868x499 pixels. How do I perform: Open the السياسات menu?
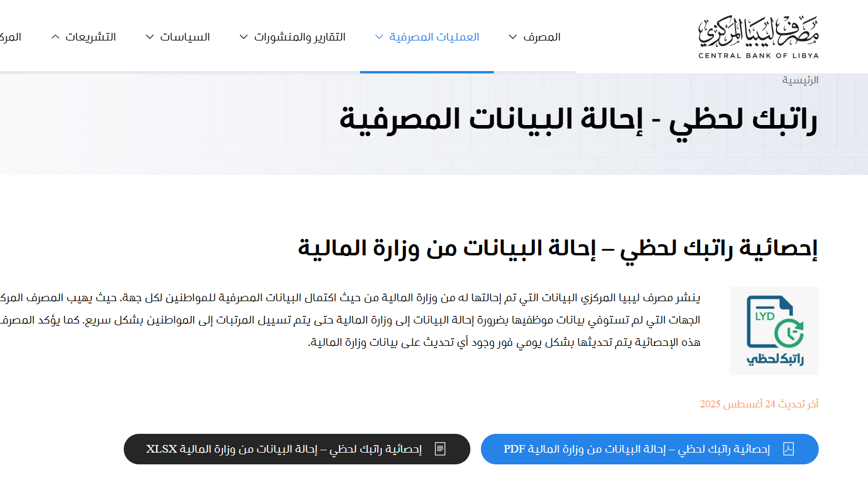pos(185,37)
